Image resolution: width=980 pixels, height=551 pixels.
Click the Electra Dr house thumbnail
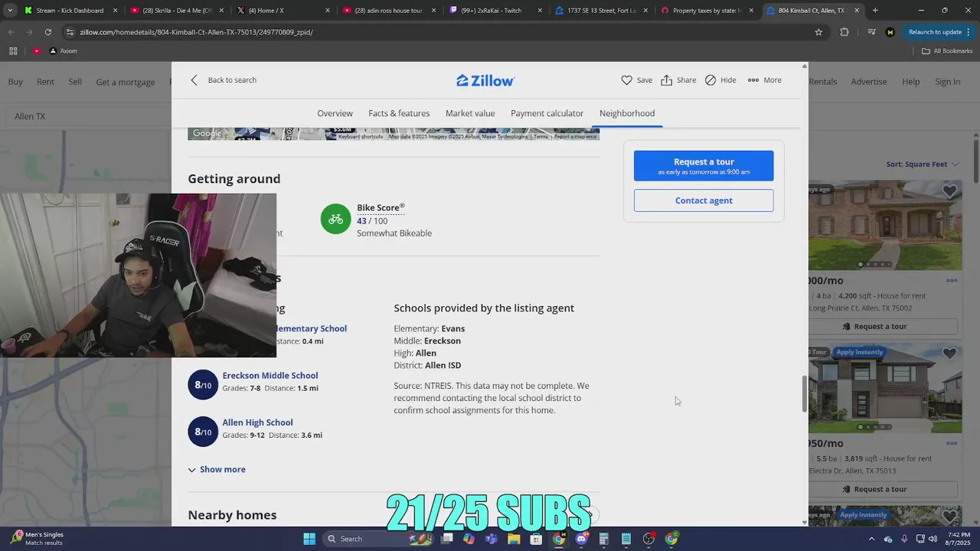[x=885, y=387]
